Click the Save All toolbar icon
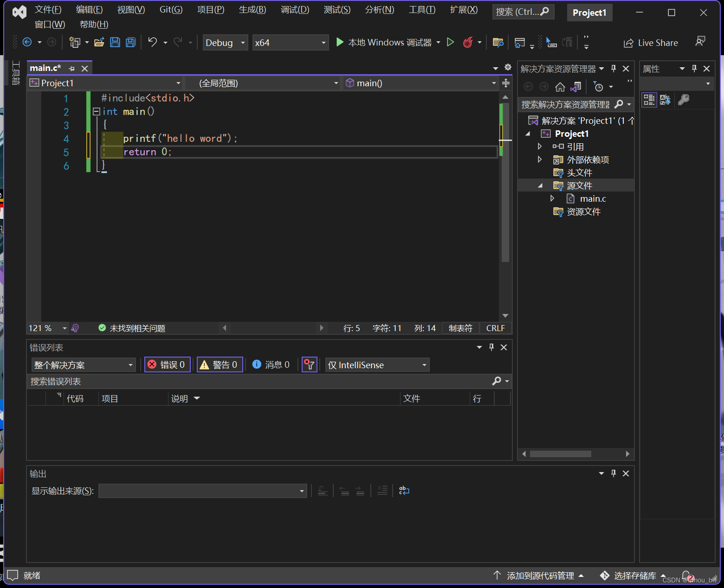 coord(131,43)
